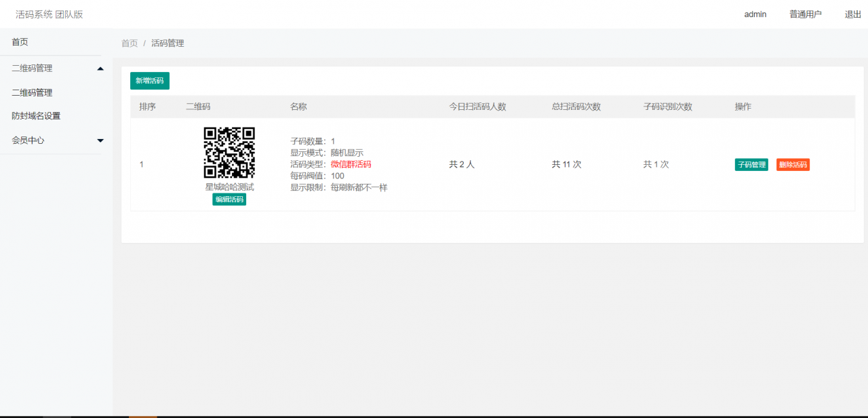Click the 删除活码 button

tap(792, 164)
